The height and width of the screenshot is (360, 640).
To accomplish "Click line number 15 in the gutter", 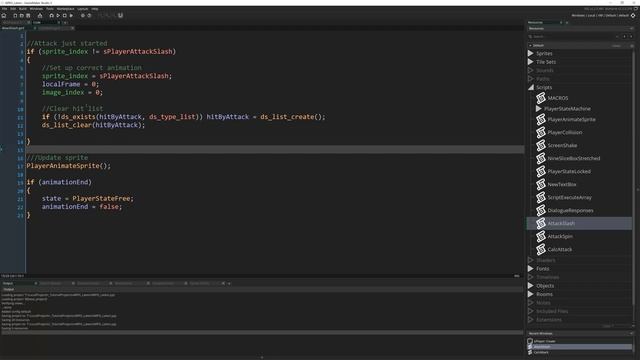I will [20, 150].
